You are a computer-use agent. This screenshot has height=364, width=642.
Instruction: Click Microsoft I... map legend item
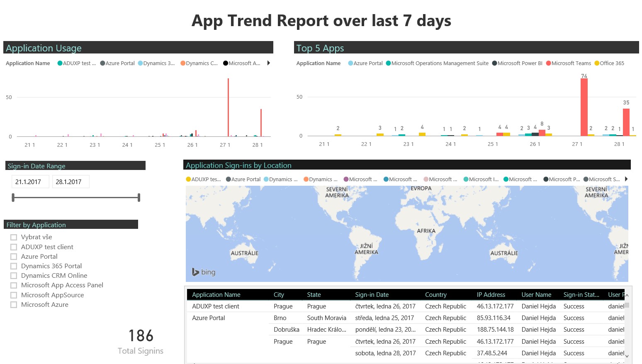point(481,179)
